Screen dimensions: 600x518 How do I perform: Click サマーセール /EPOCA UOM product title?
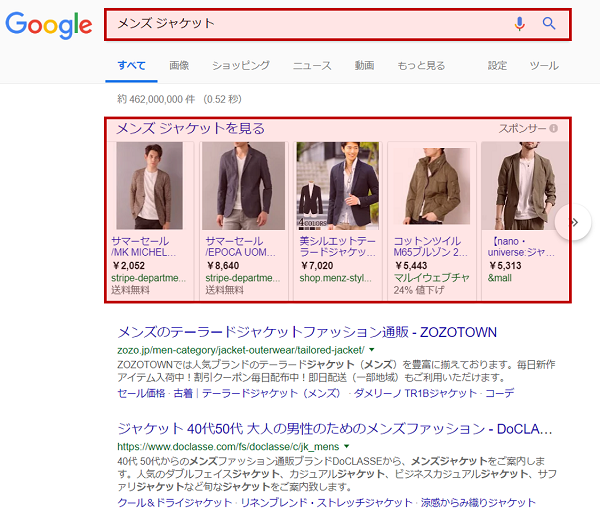pos(240,247)
